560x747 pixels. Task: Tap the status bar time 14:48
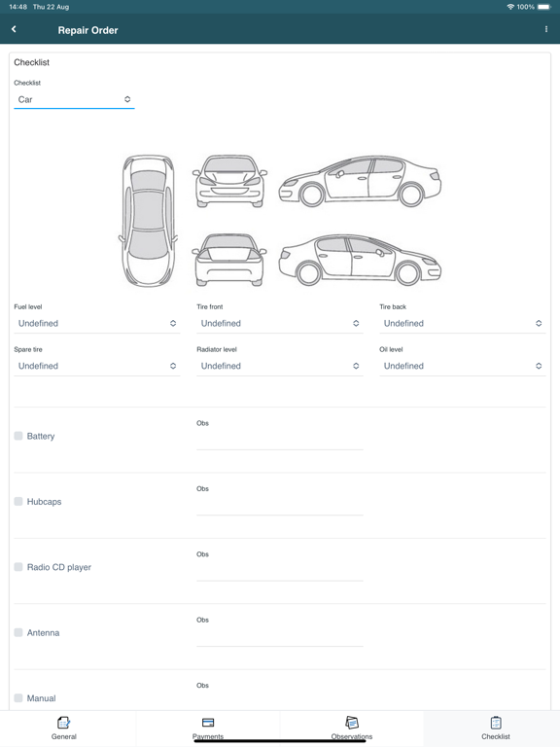coord(18,7)
